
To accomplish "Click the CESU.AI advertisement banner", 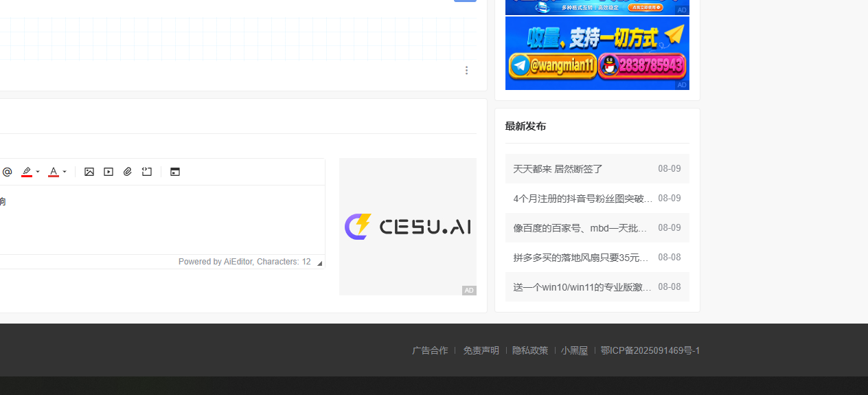I will 408,227.
